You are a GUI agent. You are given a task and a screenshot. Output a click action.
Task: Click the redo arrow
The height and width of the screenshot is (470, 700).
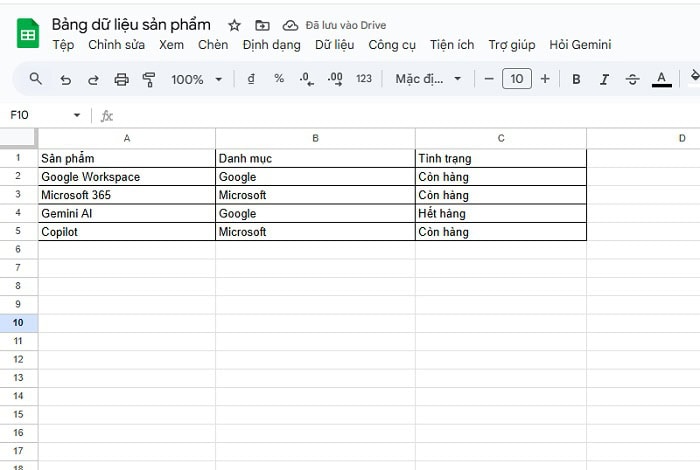[93, 79]
